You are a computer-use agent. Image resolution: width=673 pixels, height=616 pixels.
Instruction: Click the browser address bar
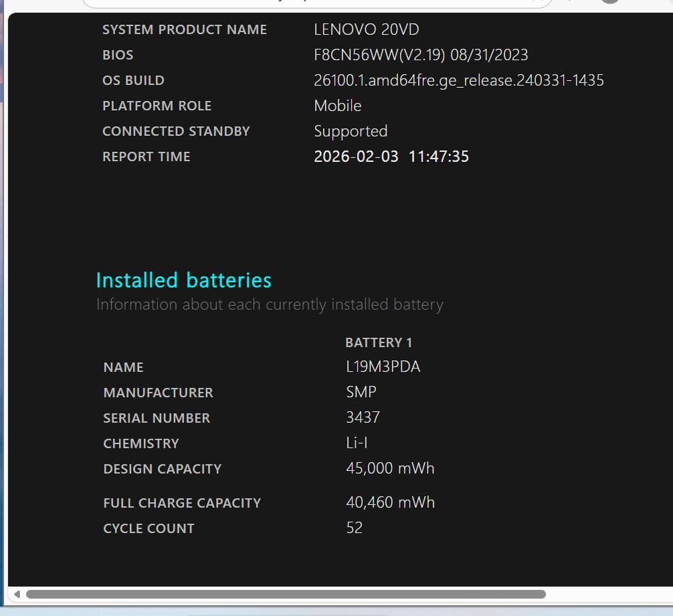pos(314,2)
